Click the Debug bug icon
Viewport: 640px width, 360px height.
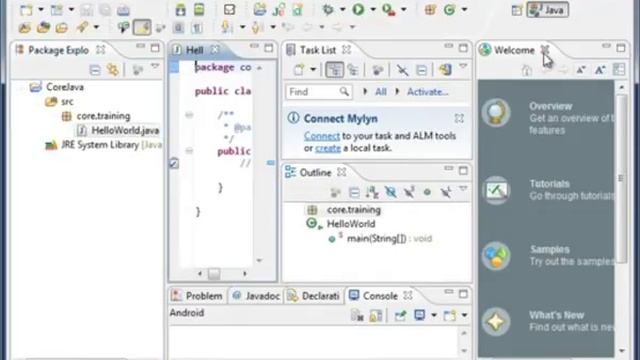[328, 9]
